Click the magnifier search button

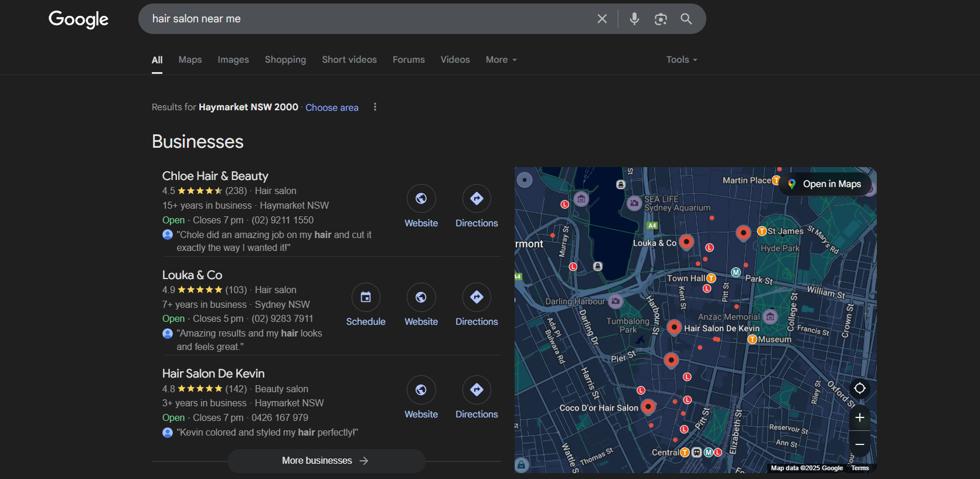686,19
